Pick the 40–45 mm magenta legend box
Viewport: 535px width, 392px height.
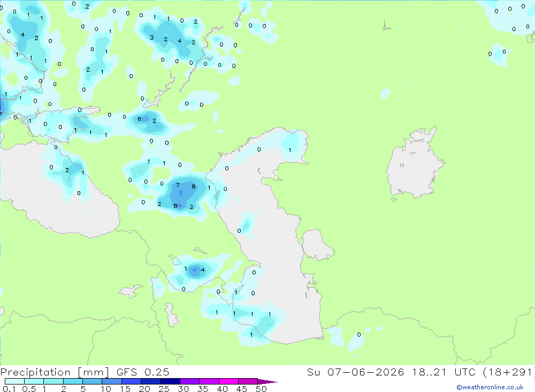[x=228, y=381]
